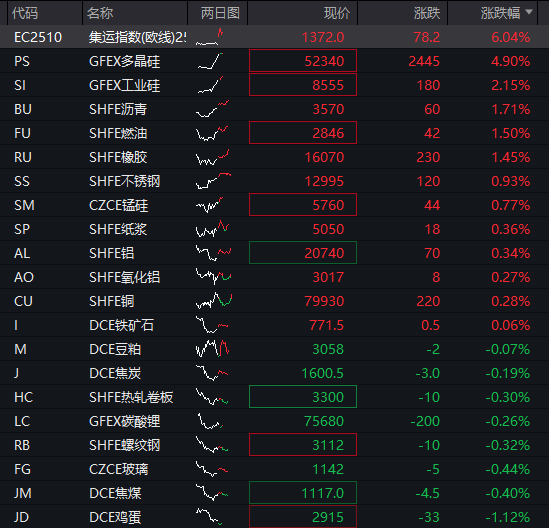The height and width of the screenshot is (528, 549).
Task: Click price 1117.0 in DCE焦煤 row
Action: coord(303,493)
